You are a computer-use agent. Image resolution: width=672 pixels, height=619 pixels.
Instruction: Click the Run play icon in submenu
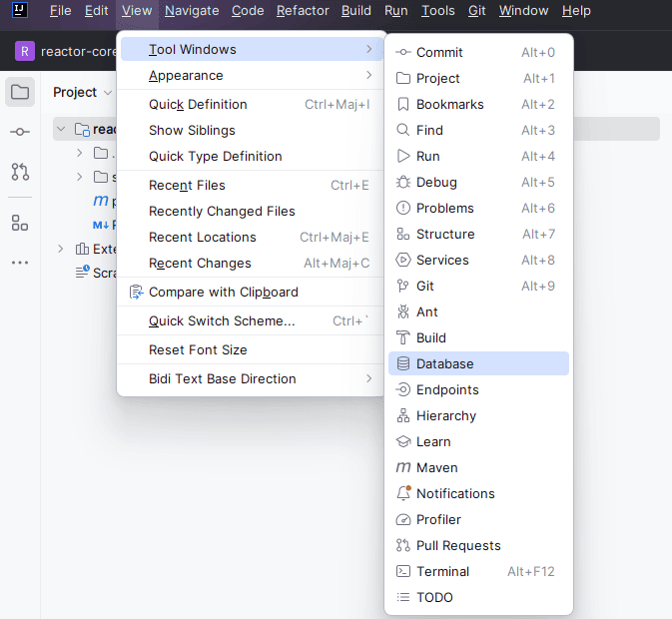point(402,156)
